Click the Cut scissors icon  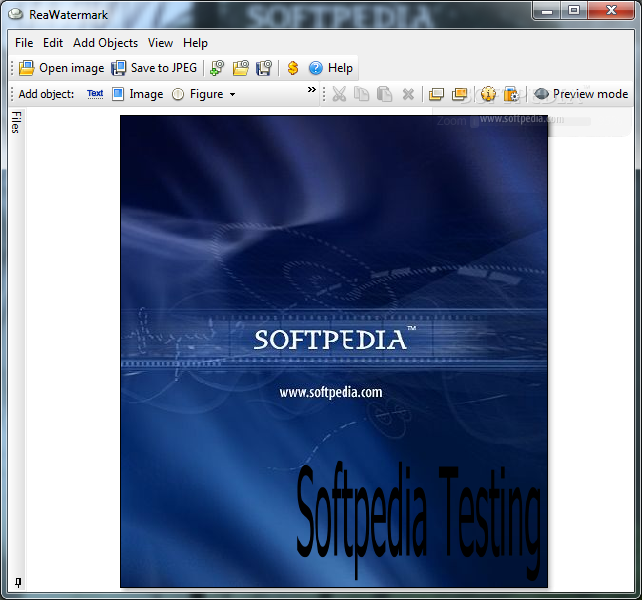(x=339, y=94)
